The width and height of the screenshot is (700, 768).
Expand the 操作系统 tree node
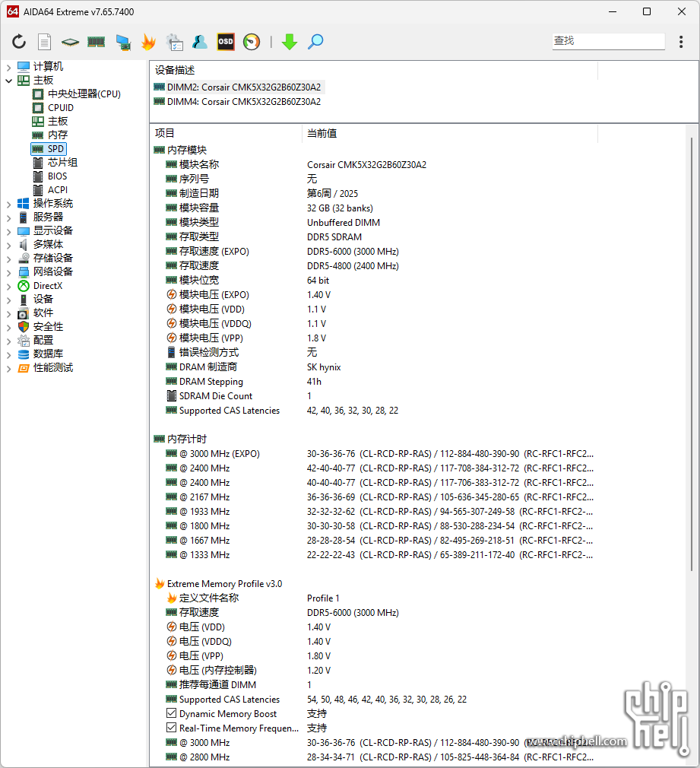(x=8, y=204)
